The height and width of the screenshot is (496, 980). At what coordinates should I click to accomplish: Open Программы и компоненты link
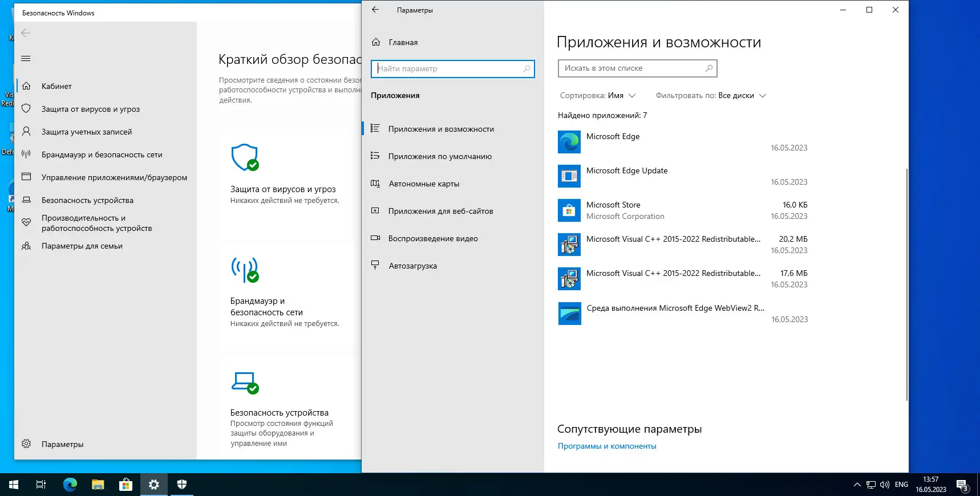607,446
